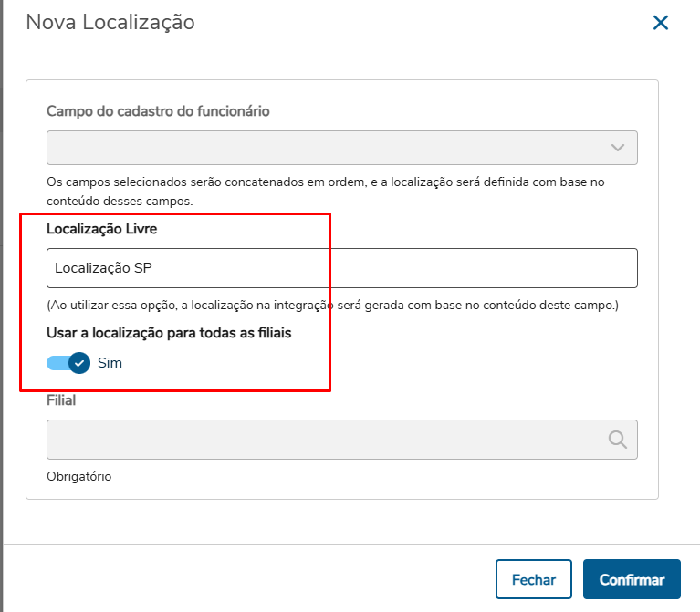
Task: Close the Nova Localização dialog with X
Action: pyautogui.click(x=661, y=23)
